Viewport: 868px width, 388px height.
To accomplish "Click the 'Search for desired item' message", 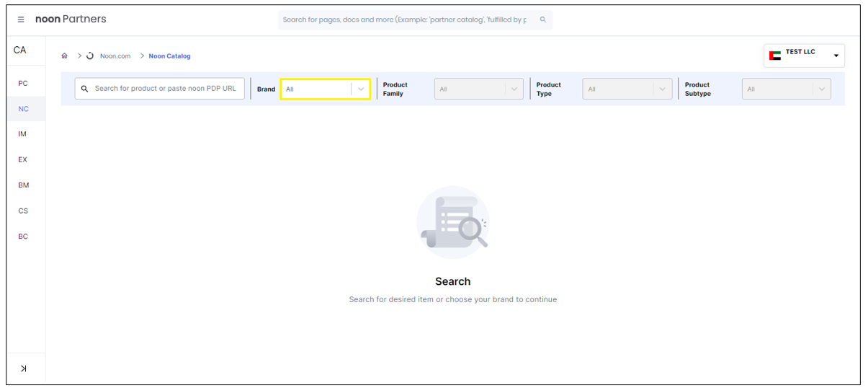I will tap(453, 299).
